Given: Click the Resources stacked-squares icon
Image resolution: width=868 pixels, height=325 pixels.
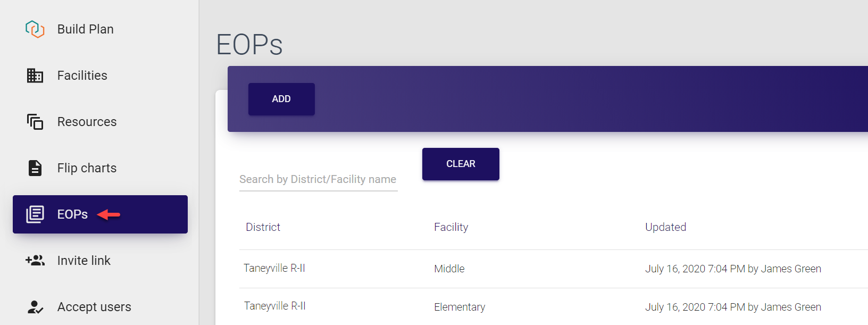Looking at the screenshot, I should (35, 122).
